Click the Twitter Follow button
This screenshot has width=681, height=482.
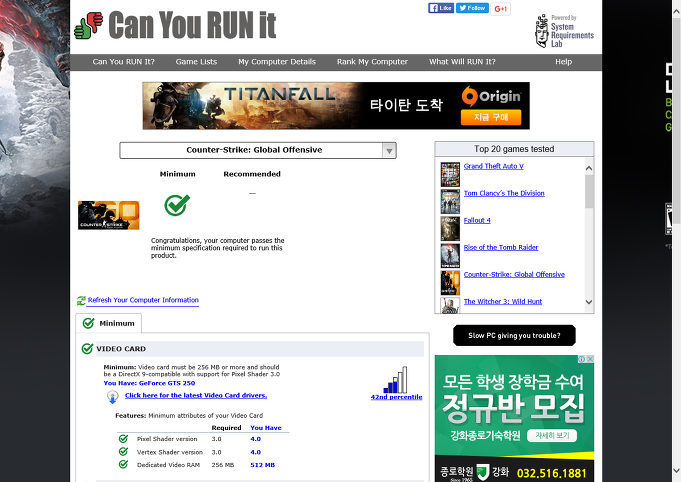point(472,8)
